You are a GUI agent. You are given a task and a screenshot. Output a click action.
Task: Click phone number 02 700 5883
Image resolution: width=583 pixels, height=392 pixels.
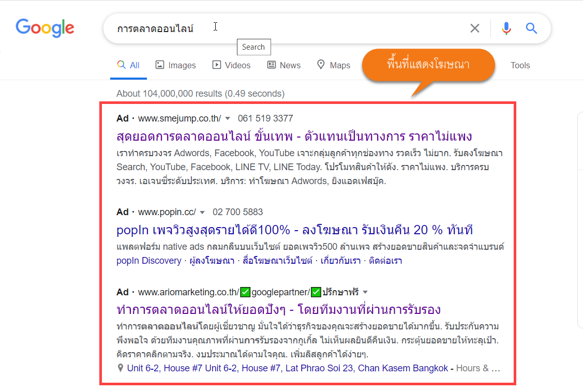pos(237,212)
